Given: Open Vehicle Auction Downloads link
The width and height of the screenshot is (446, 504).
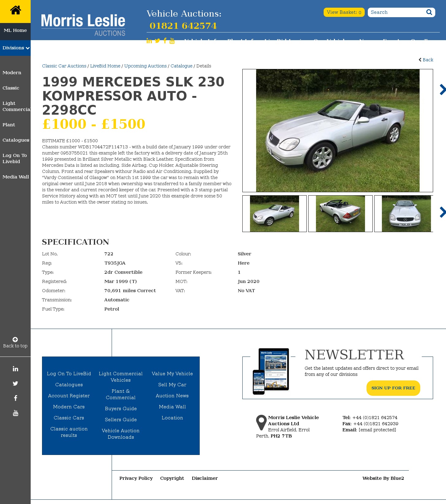Looking at the screenshot, I should pyautogui.click(x=121, y=434).
